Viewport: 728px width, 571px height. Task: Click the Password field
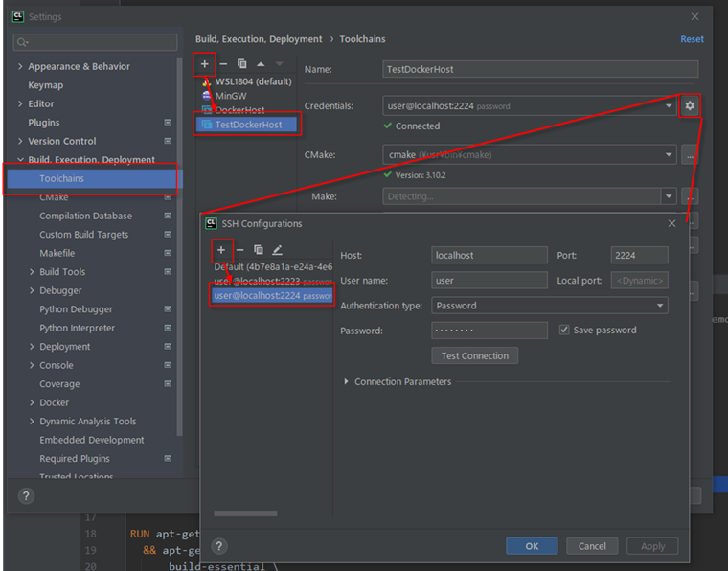coord(489,331)
